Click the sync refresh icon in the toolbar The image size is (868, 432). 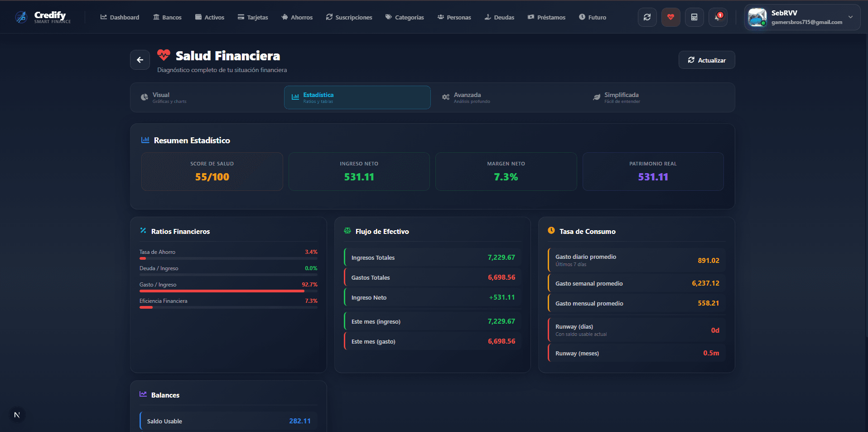point(647,17)
